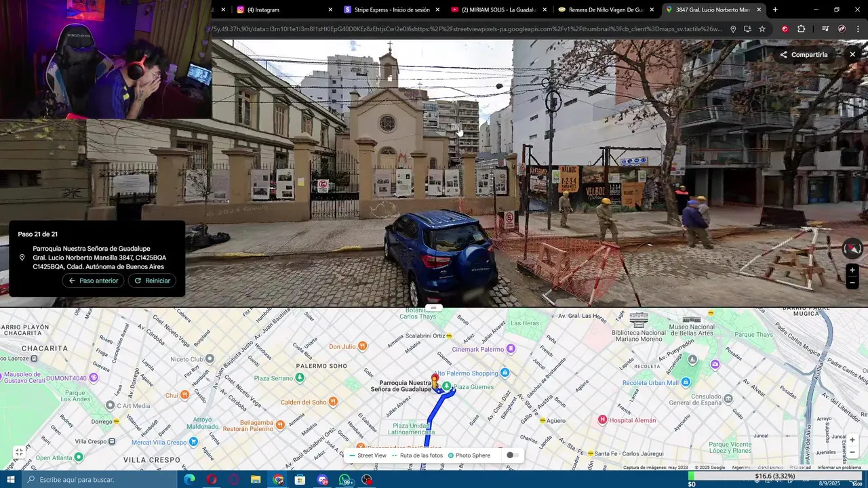Click the Recoleta Urban Mall pin
The width and height of the screenshot is (868, 488).
[686, 382]
